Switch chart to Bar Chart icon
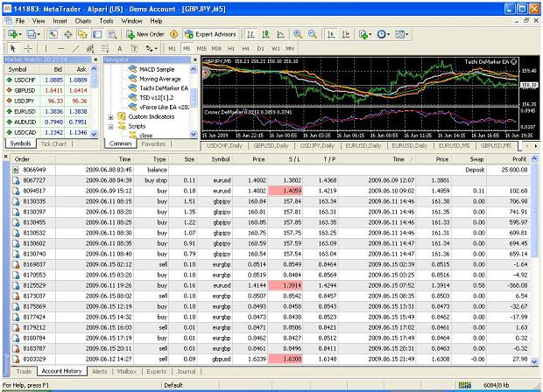 point(250,34)
